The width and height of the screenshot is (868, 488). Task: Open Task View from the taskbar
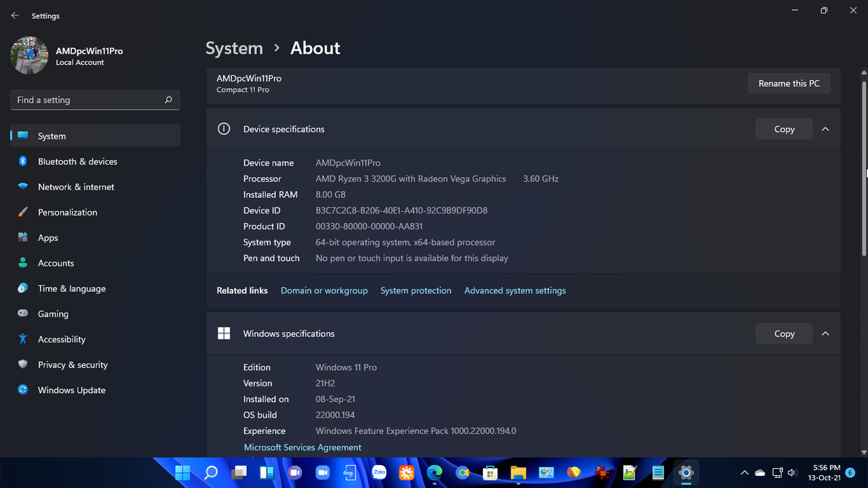pos(239,472)
